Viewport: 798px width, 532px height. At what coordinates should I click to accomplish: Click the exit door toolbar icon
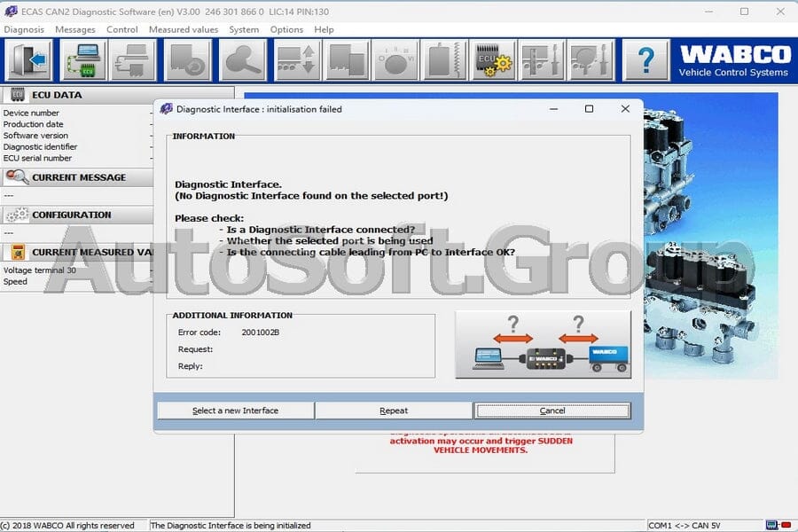29,60
